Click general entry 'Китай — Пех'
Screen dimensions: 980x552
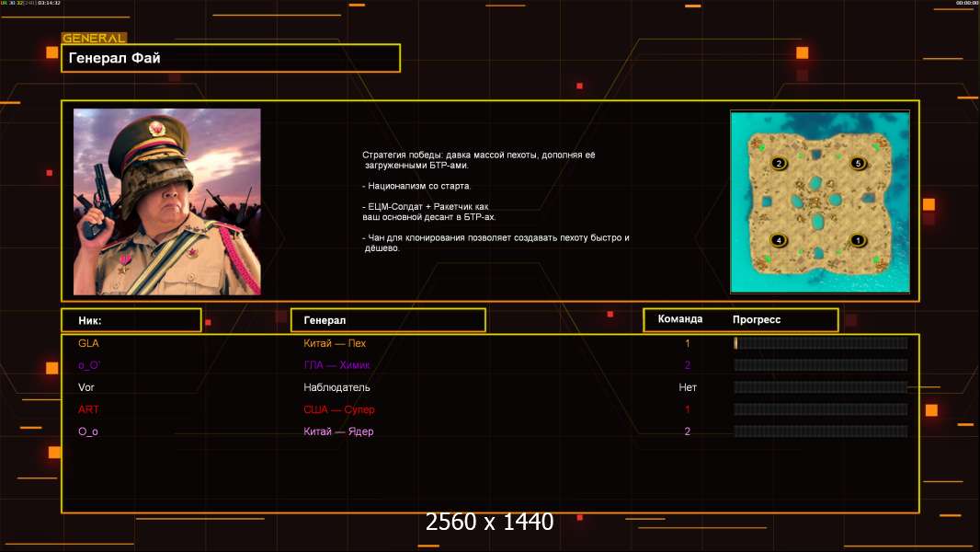pos(335,343)
